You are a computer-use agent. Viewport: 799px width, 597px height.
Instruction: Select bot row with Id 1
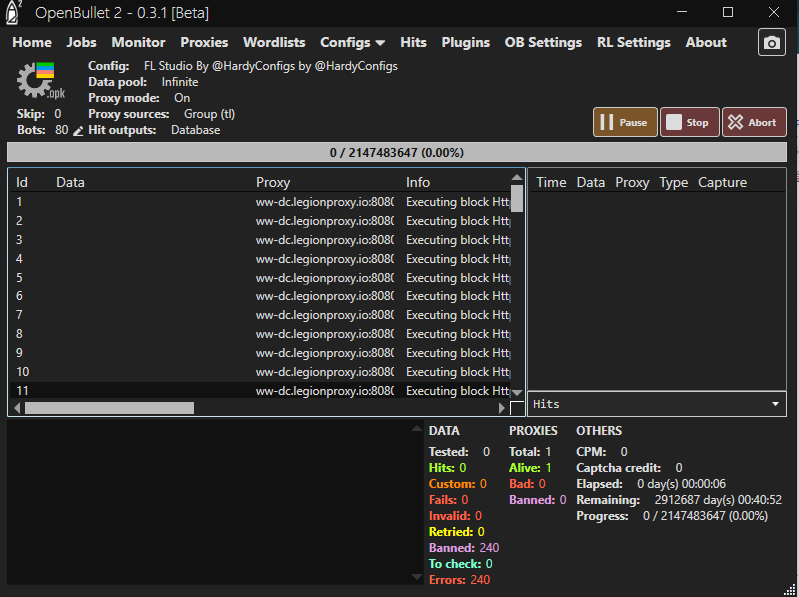point(260,202)
